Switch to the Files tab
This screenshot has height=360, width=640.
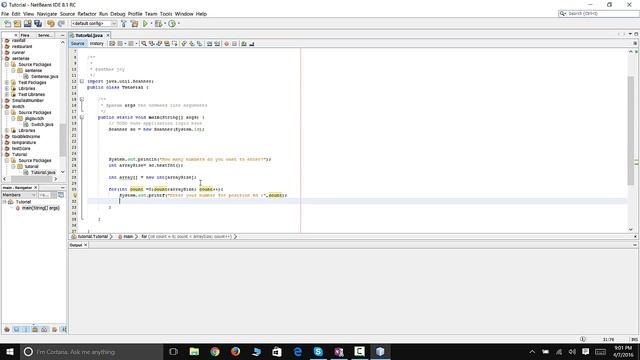coord(25,36)
